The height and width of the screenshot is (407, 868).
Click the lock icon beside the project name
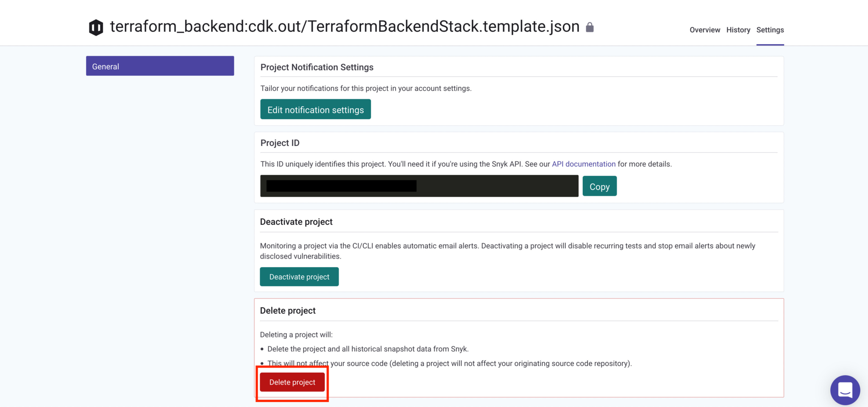590,27
